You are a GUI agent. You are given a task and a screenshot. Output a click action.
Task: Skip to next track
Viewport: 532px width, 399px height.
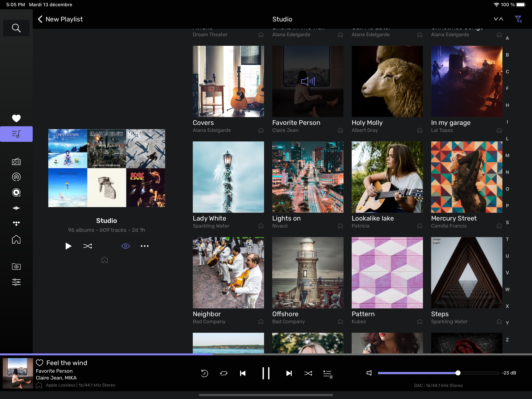289,373
